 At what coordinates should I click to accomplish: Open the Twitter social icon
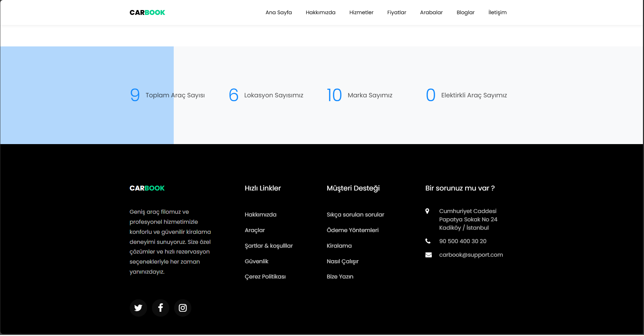click(138, 308)
